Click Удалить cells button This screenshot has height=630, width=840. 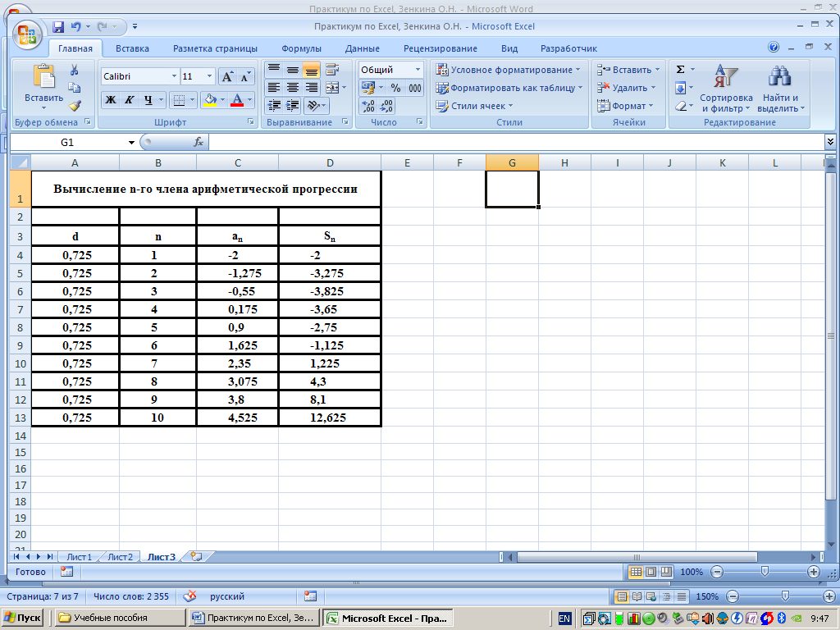[626, 88]
